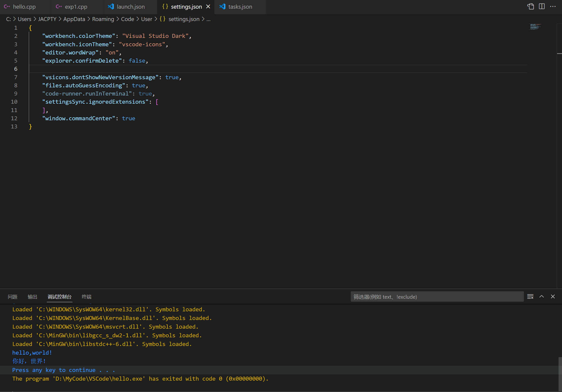Open the exp1.cpp tab

[x=76, y=7]
